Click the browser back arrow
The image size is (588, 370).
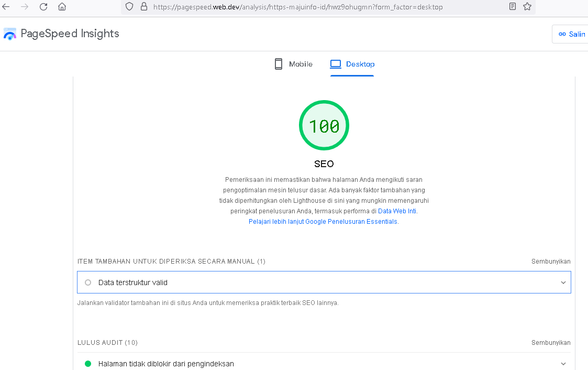(6, 7)
